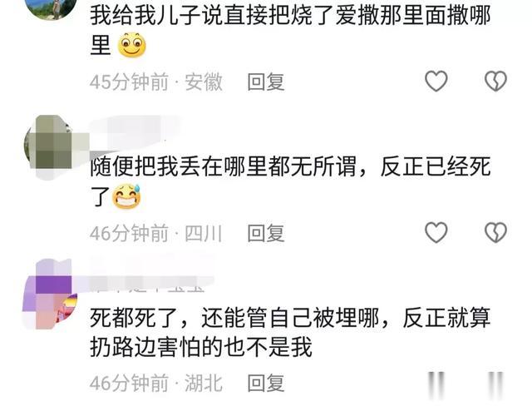Dislike the Anhui comment with the broken heart

[495, 82]
